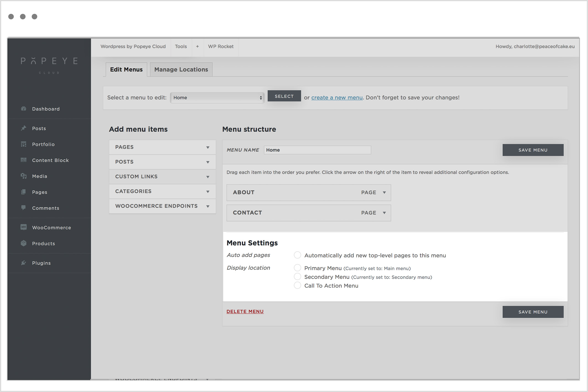588x392 pixels.
Task: Open Wordpress by Popeye Cloud menu
Action: tap(133, 47)
